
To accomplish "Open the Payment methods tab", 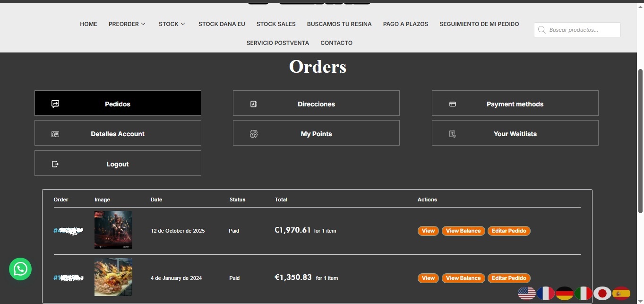I will pyautogui.click(x=515, y=103).
